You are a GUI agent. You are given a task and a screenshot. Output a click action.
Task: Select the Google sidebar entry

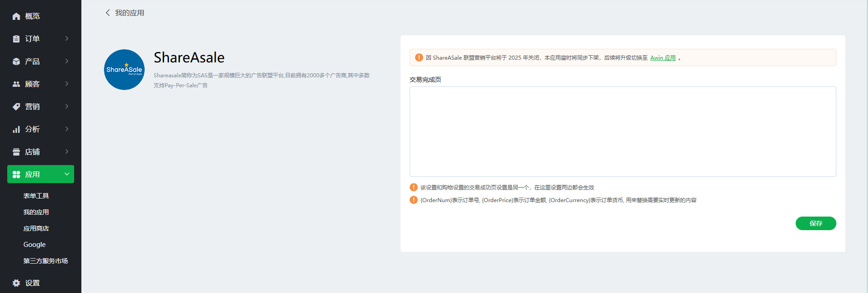coord(34,245)
